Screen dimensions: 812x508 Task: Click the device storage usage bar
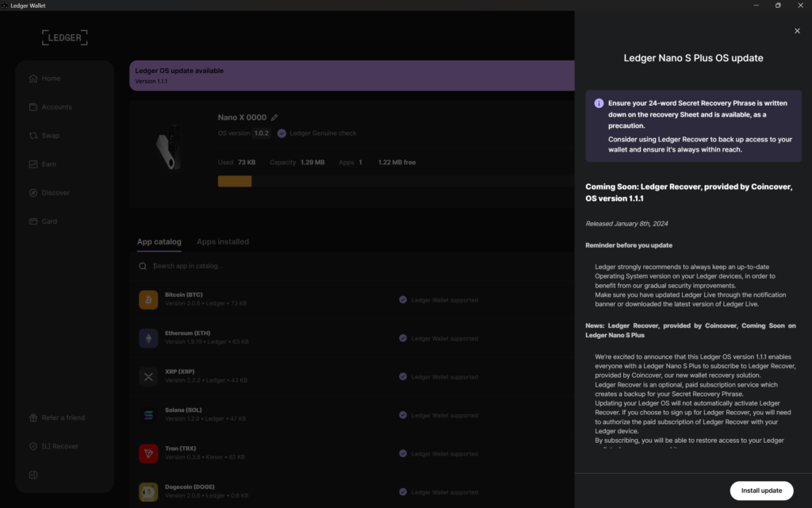pos(396,181)
